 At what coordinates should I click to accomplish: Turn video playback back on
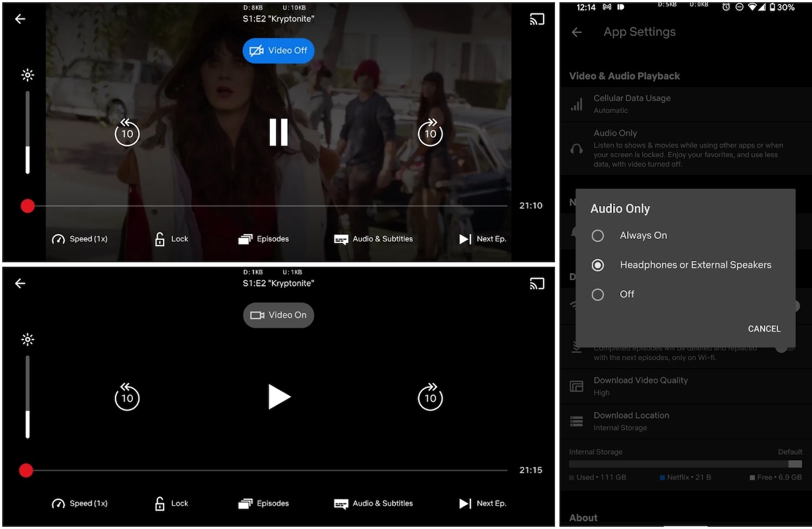(x=278, y=315)
